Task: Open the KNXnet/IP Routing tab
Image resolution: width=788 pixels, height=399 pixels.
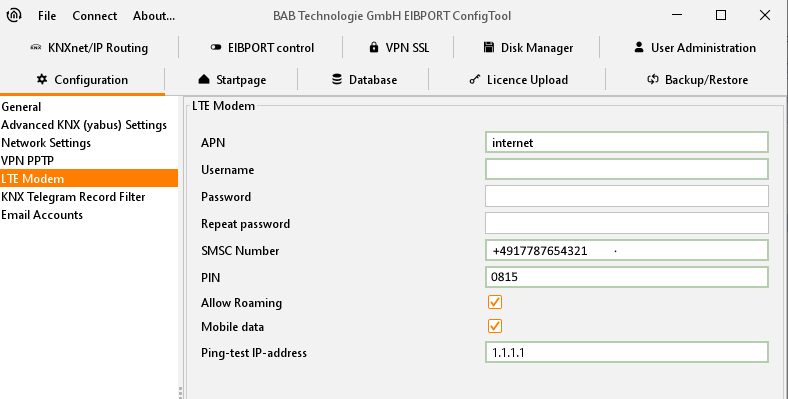Action: point(89,48)
